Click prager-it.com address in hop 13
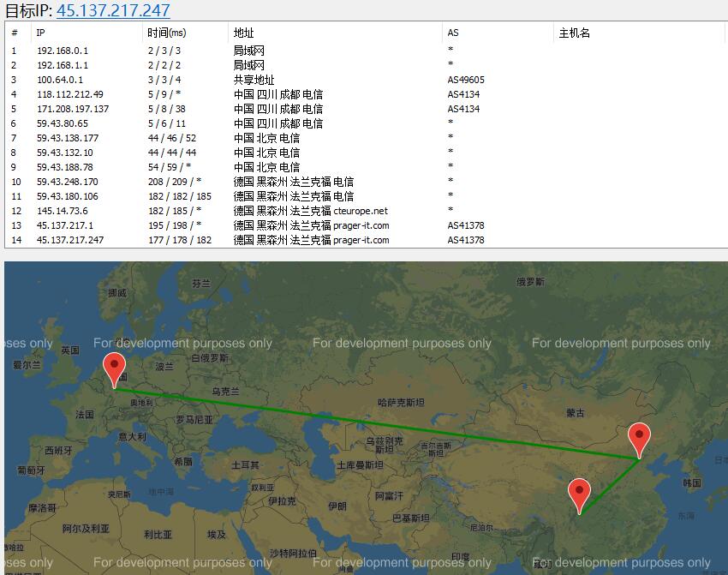The height and width of the screenshot is (575, 728). [x=312, y=225]
